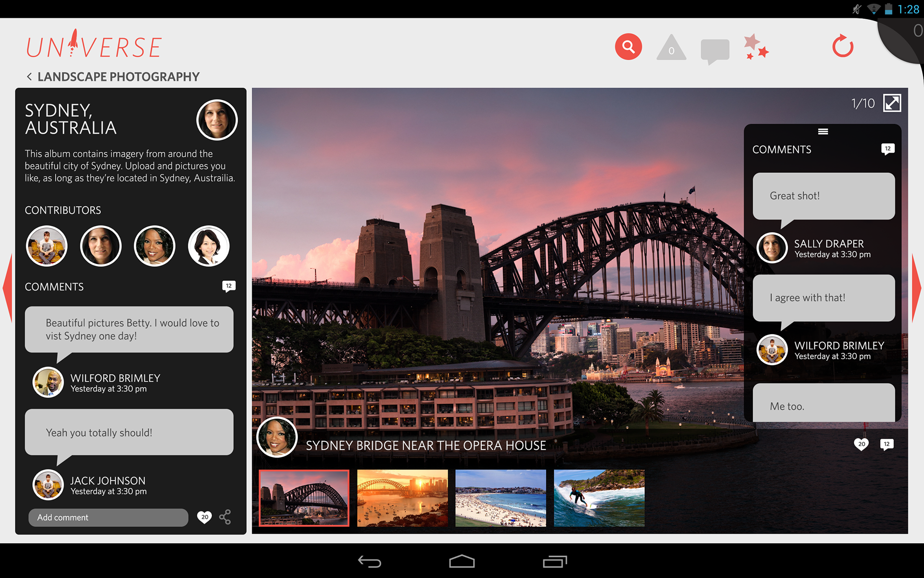Image resolution: width=924 pixels, height=578 pixels.
Task: Click the red search icon
Action: (628, 47)
